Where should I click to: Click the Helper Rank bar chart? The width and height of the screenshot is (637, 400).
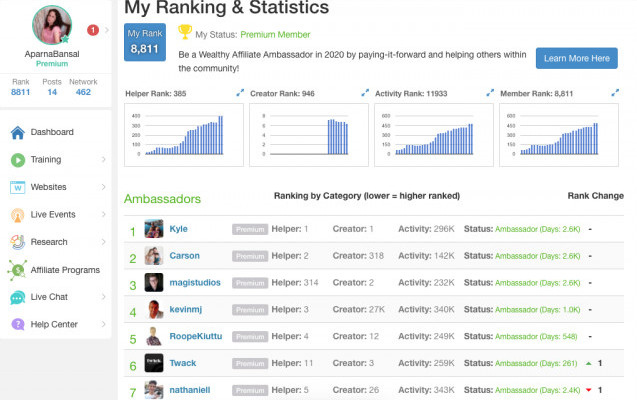(x=184, y=135)
